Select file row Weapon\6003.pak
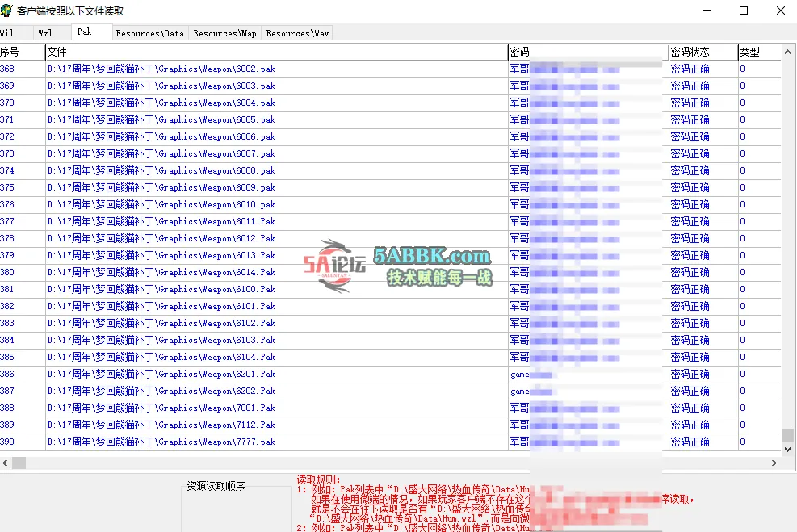Image resolution: width=797 pixels, height=532 pixels. pyautogui.click(x=390, y=86)
